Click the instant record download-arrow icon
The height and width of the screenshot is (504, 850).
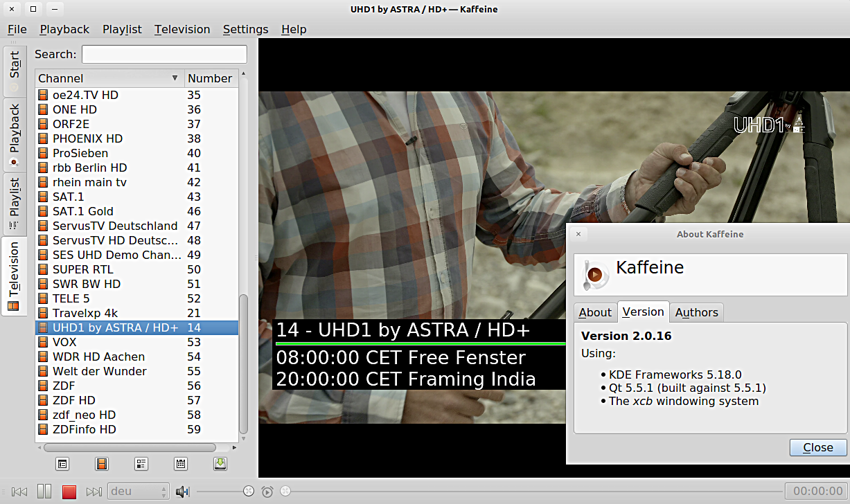[220, 464]
